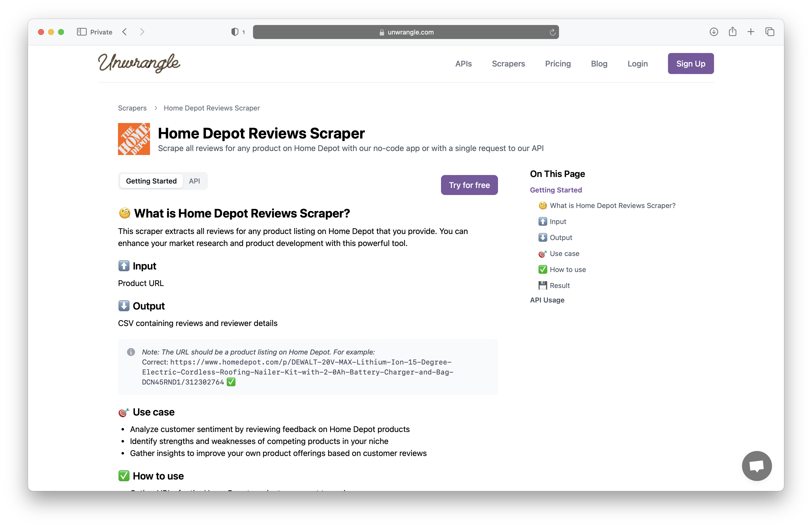Click the Unwrangle logo
Viewport: 812px width, 528px height.
[139, 63]
